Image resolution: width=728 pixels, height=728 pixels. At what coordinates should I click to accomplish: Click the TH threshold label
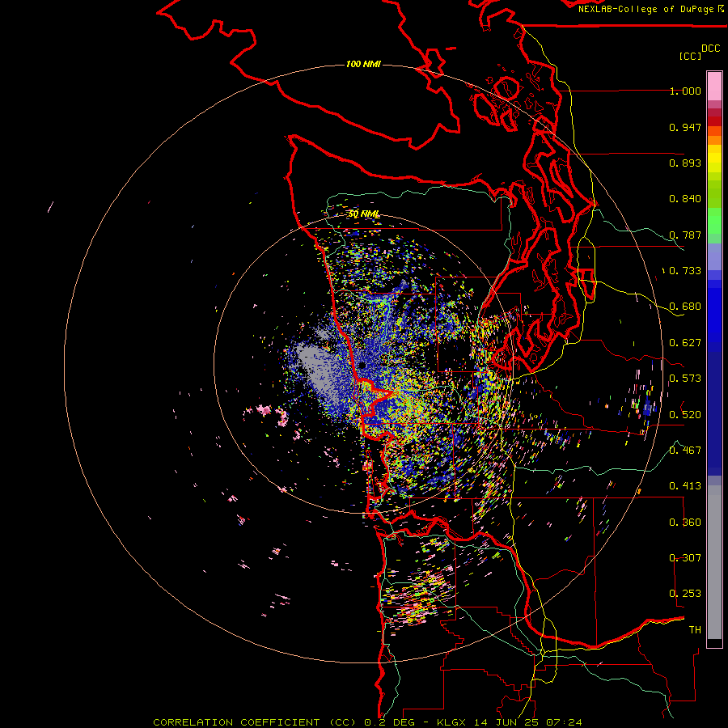point(695,629)
